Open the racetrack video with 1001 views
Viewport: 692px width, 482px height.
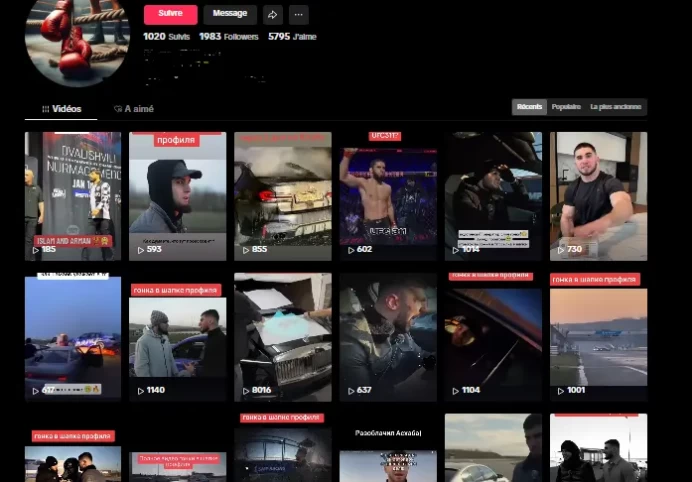pos(598,337)
